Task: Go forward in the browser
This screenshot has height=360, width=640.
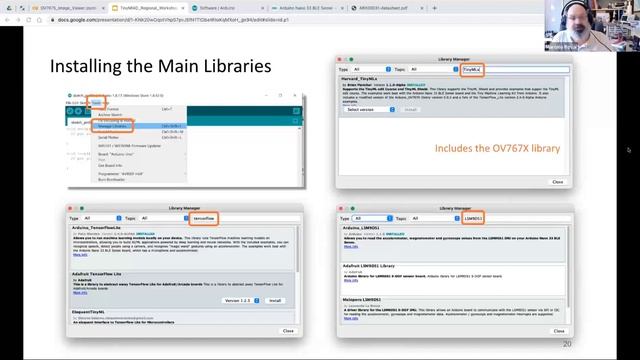Action: click(x=18, y=20)
